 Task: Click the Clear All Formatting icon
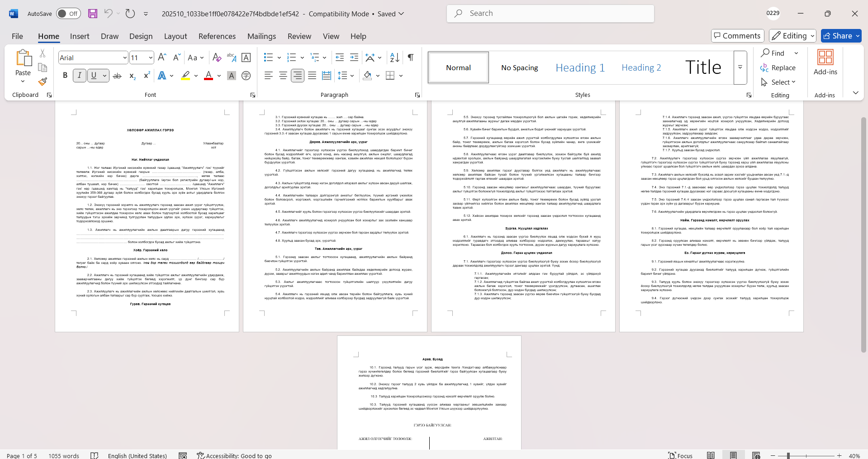point(217,57)
